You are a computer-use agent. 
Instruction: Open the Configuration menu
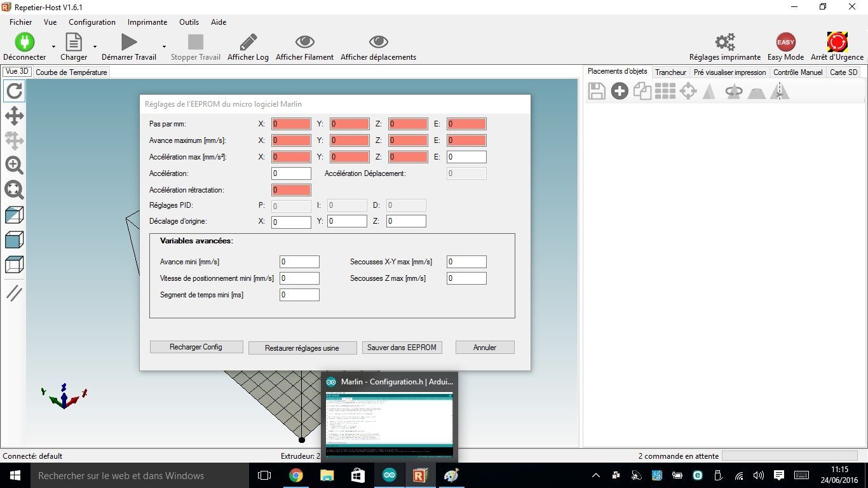pyautogui.click(x=92, y=22)
